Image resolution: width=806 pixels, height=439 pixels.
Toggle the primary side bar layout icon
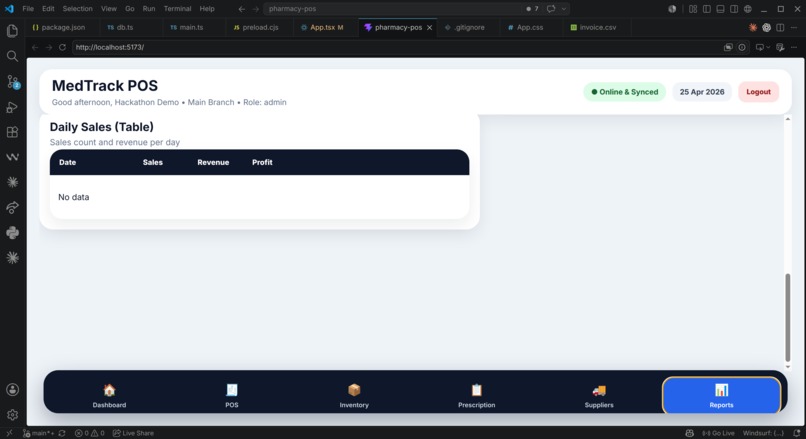(707, 9)
